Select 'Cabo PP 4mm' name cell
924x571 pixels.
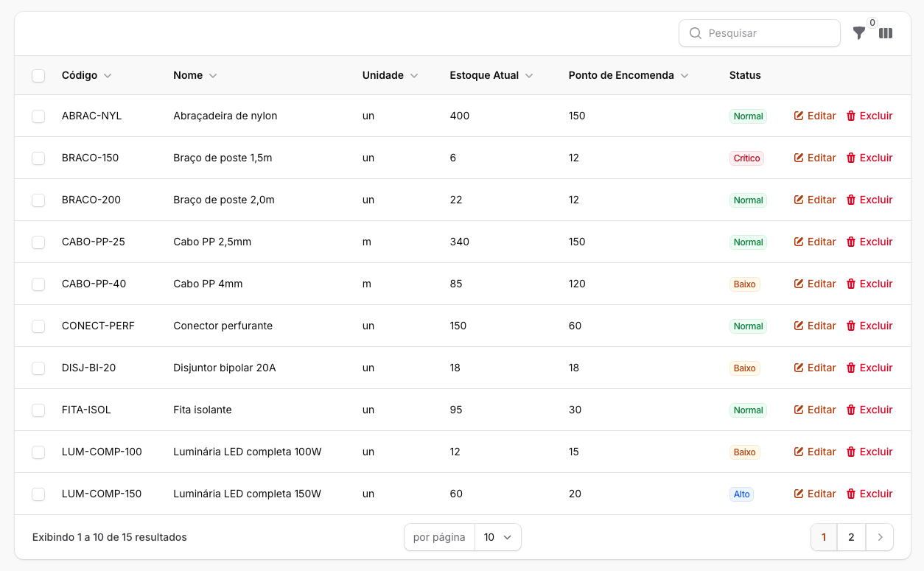(x=208, y=284)
